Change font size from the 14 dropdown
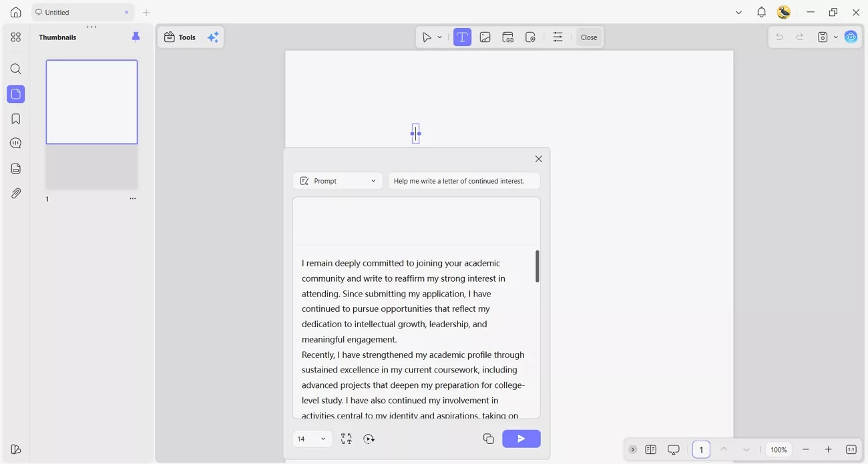Screen dimensions: 868x464 coord(312,439)
